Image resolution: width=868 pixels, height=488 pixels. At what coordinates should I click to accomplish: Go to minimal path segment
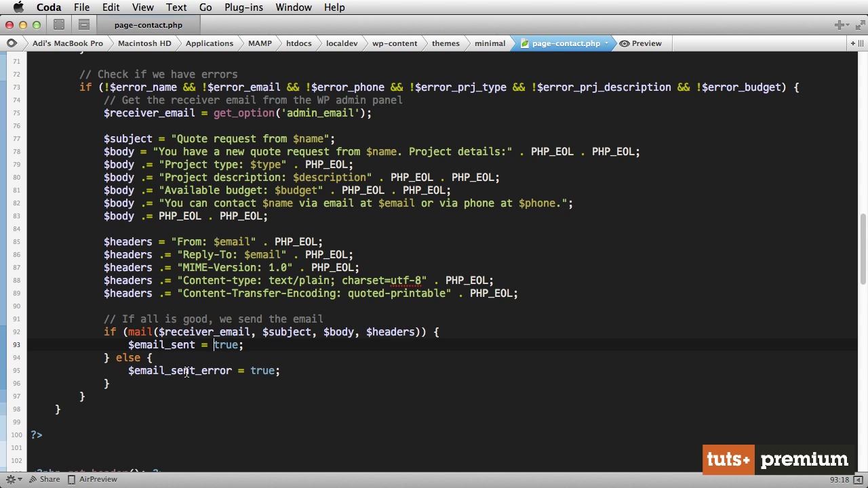tap(490, 43)
